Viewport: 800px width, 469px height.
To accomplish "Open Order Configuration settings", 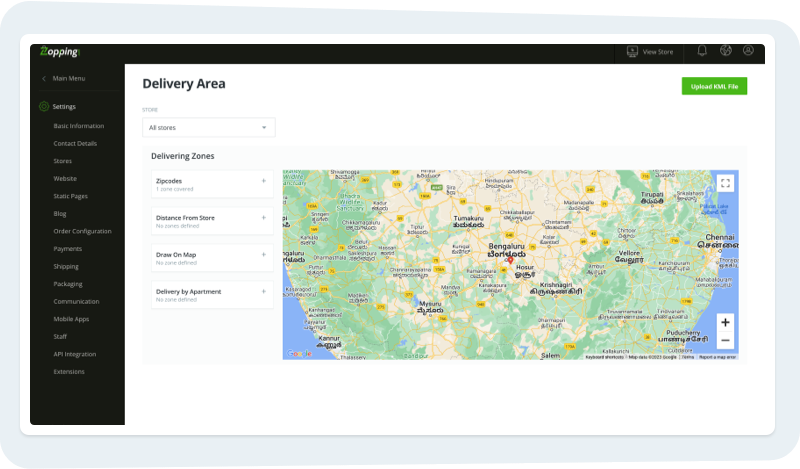I will (82, 231).
